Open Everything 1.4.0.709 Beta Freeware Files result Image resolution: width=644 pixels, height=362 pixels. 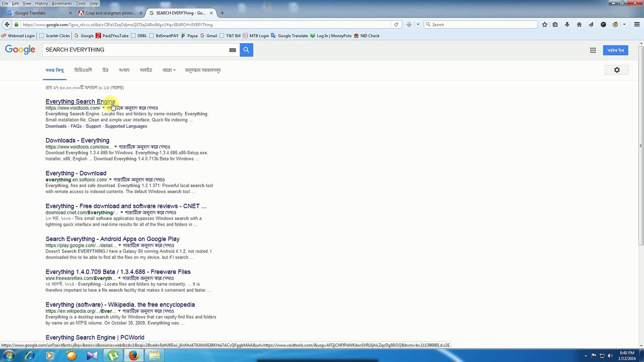coord(118,272)
